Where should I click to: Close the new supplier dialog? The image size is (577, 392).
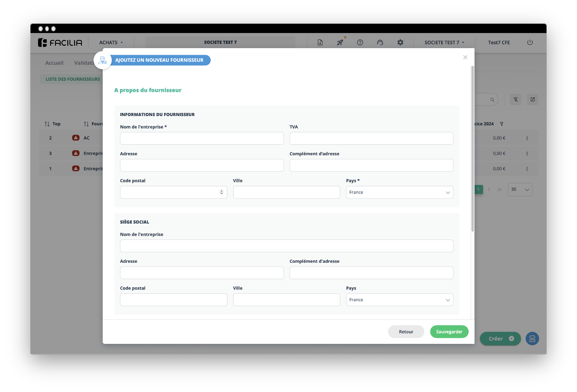(465, 57)
